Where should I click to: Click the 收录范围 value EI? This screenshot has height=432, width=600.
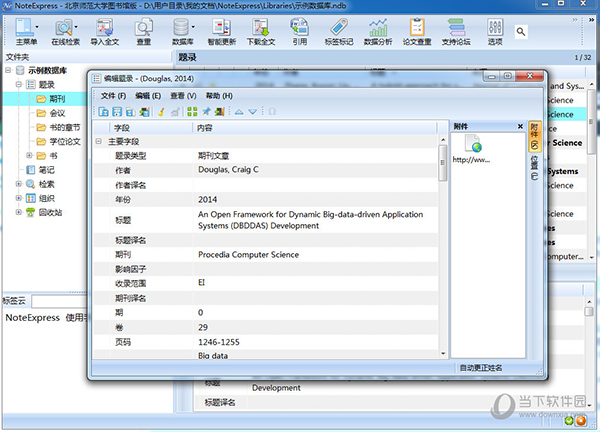click(x=202, y=283)
